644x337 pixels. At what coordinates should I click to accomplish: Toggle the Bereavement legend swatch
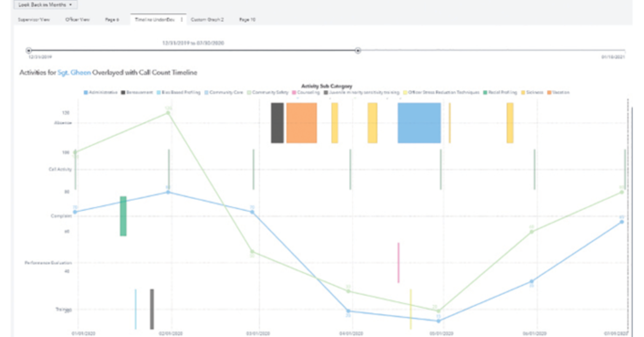pyautogui.click(x=122, y=92)
